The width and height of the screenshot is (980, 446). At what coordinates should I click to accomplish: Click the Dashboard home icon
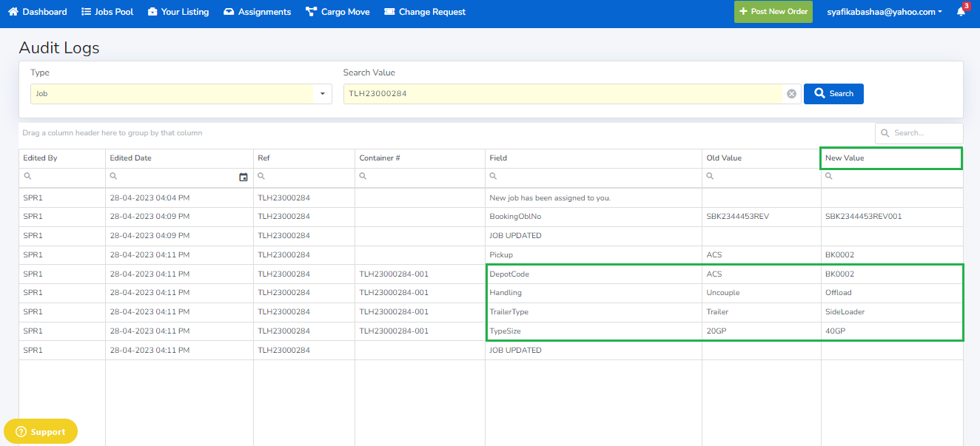13,12
